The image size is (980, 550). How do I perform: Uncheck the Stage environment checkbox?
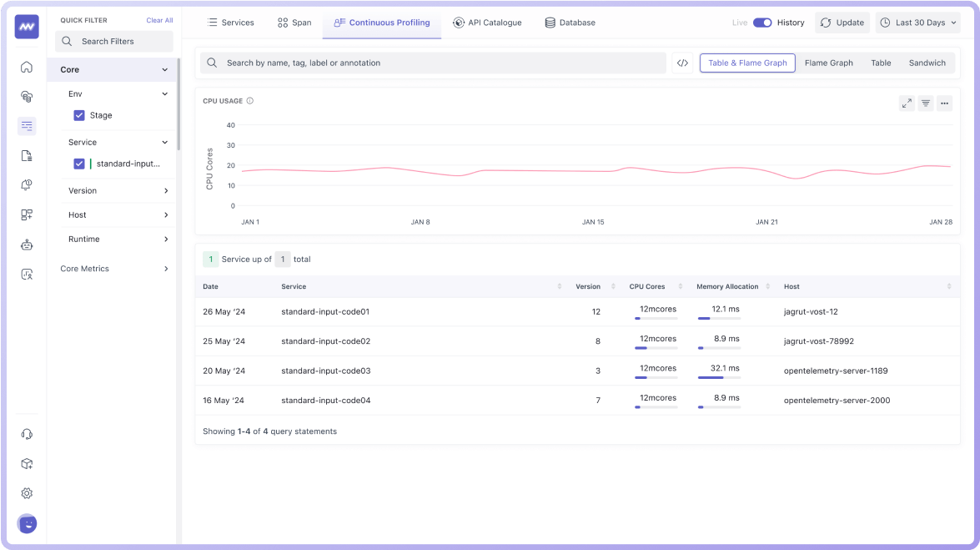click(79, 115)
